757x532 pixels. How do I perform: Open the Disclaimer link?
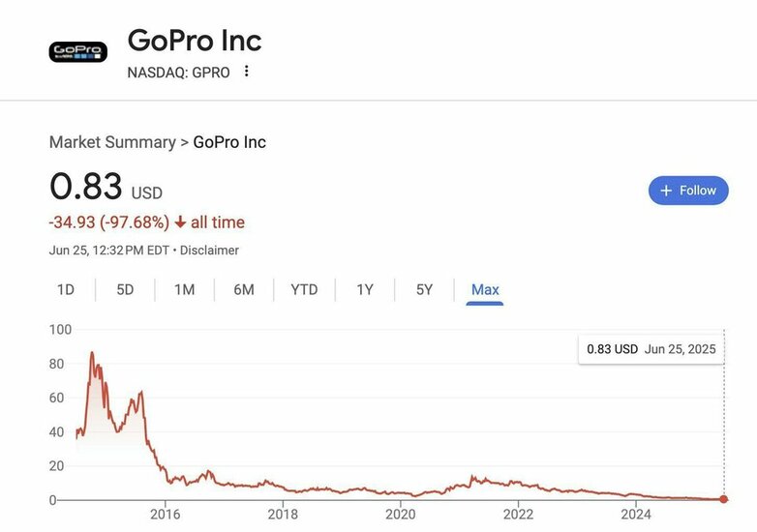tap(209, 250)
